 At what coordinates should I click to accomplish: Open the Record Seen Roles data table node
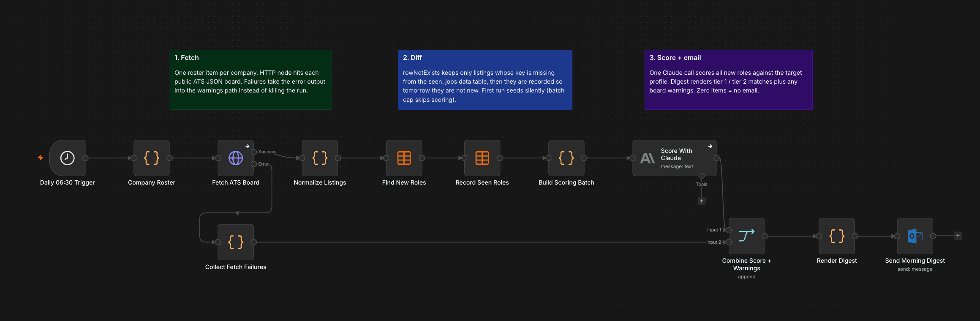(482, 158)
